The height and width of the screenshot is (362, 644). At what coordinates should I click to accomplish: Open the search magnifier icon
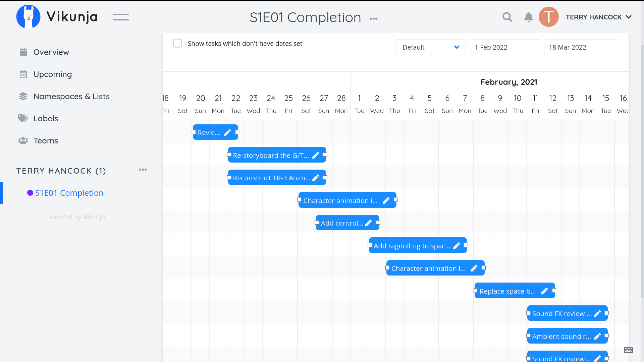tap(507, 17)
